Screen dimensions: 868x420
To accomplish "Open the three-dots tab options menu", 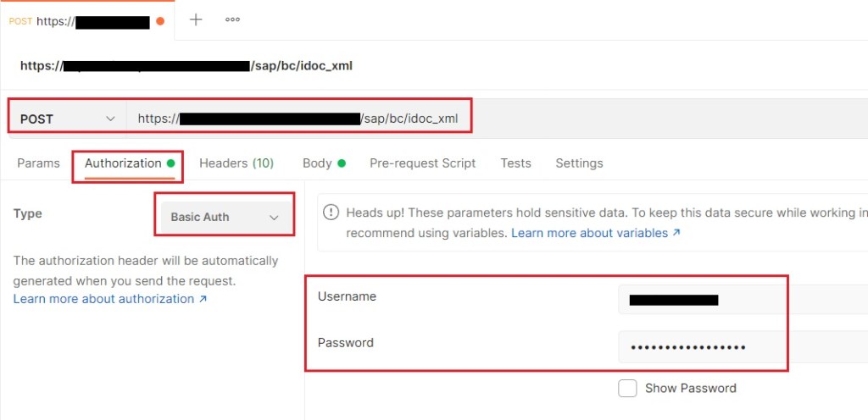I will pos(232,19).
